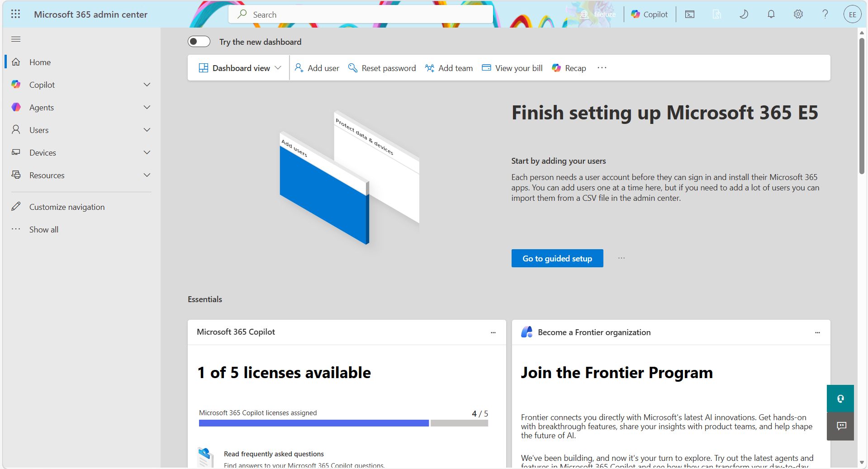Collapse the navigation menu hamburger icon
The height and width of the screenshot is (469, 868).
(x=16, y=39)
